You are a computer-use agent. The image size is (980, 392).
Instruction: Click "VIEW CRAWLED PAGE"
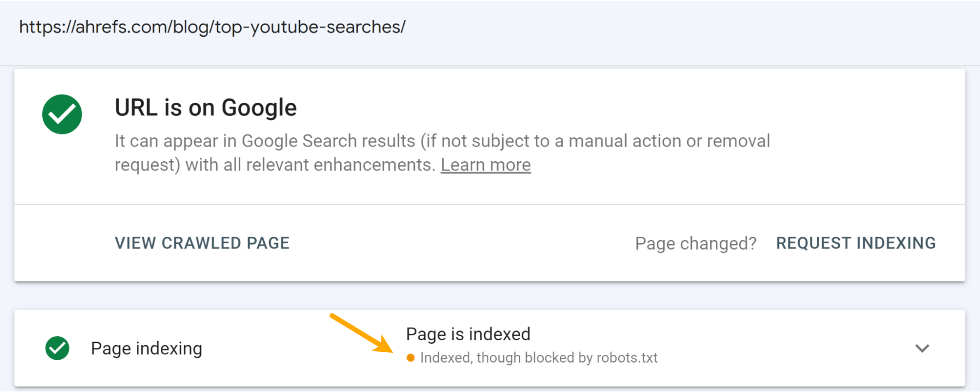coord(201,243)
